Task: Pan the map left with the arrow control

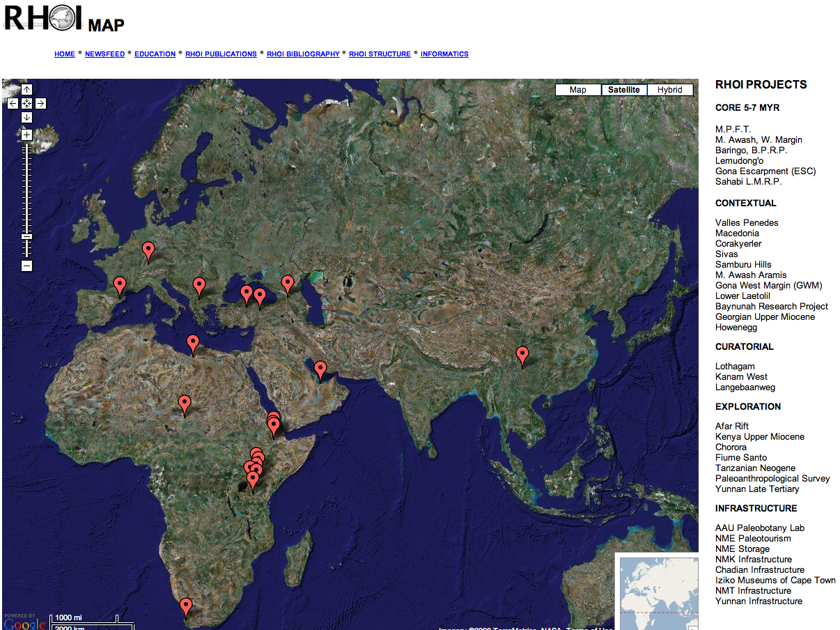Action: [x=13, y=103]
